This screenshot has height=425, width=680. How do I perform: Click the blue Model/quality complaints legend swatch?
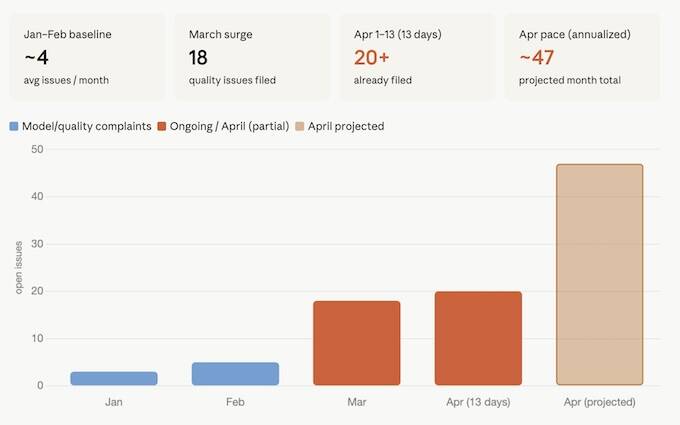coord(14,126)
